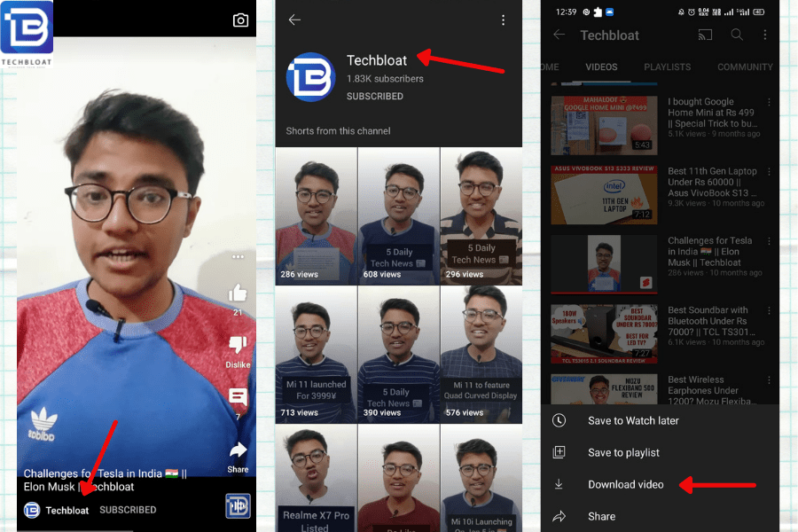Image resolution: width=798 pixels, height=532 pixels.
Task: Click 'I bought Google Home Mini' video title
Action: (713, 113)
